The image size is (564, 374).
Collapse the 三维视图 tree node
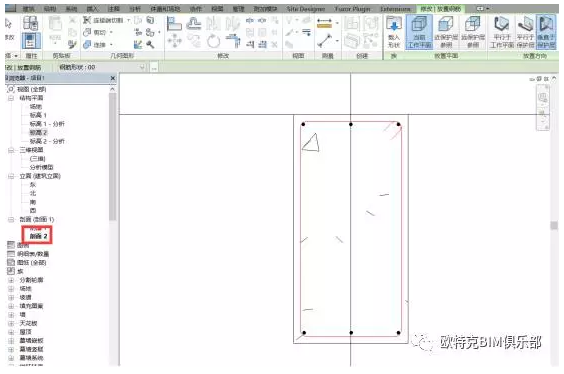tap(11, 150)
